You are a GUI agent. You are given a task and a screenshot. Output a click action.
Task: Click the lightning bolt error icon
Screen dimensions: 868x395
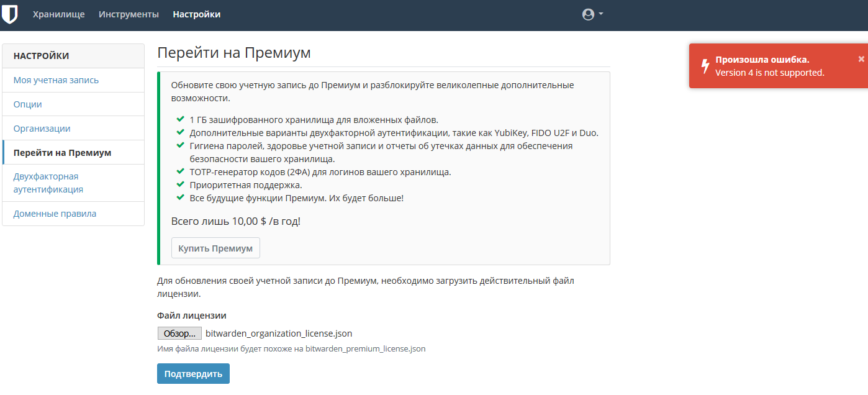point(705,66)
